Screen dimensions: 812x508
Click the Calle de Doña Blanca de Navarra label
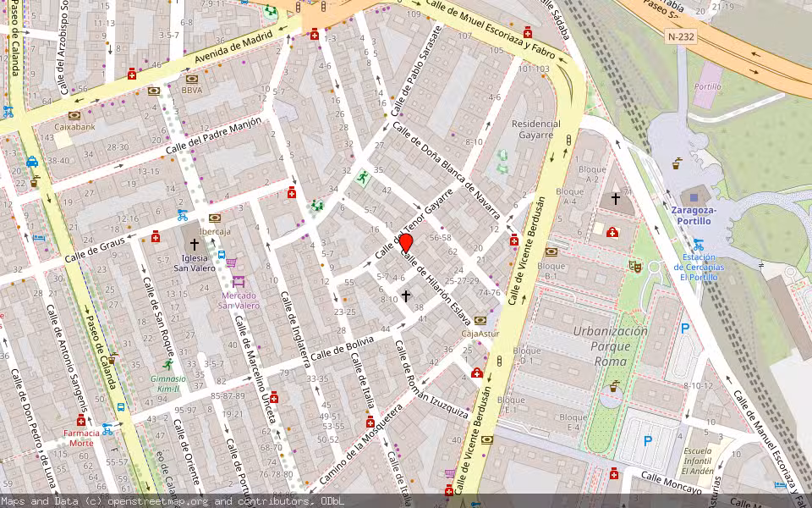(x=447, y=170)
